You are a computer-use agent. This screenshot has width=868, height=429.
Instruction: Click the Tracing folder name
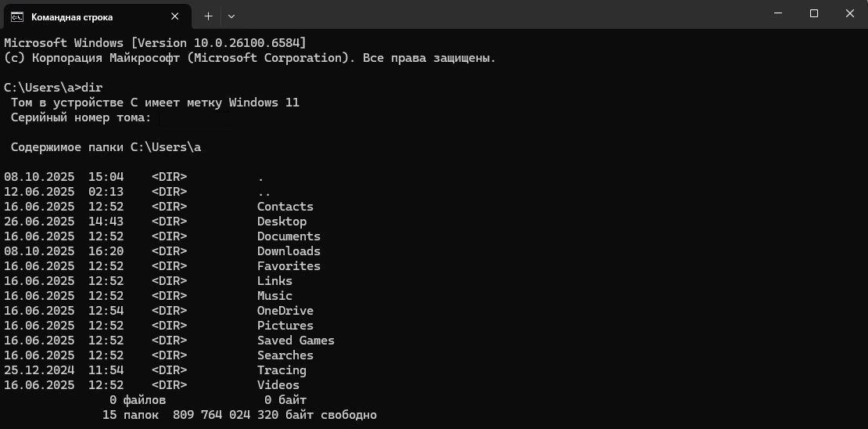click(282, 370)
